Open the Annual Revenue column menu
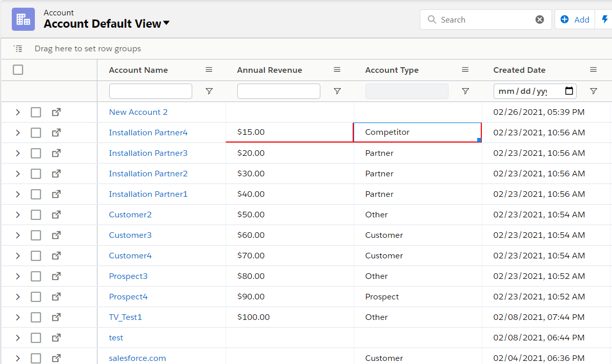The image size is (612, 364). click(x=337, y=70)
